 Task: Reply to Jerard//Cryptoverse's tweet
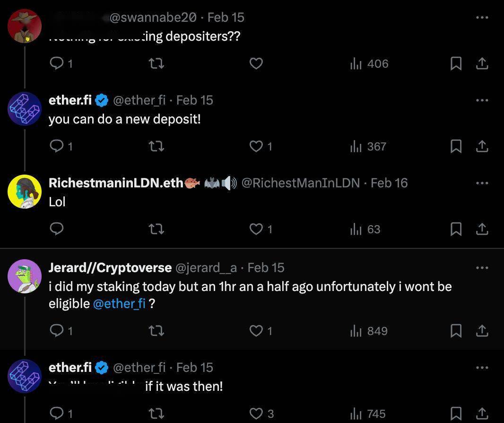pos(57,331)
